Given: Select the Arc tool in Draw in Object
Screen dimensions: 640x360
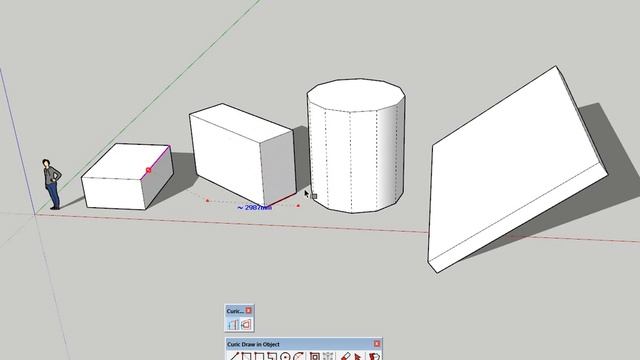Looking at the screenshot, I should click(x=298, y=357).
